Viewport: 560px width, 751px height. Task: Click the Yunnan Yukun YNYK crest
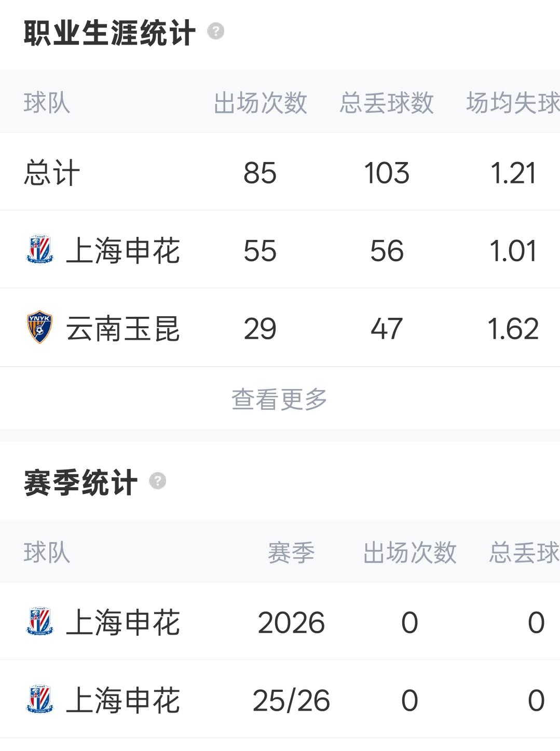pos(39,328)
